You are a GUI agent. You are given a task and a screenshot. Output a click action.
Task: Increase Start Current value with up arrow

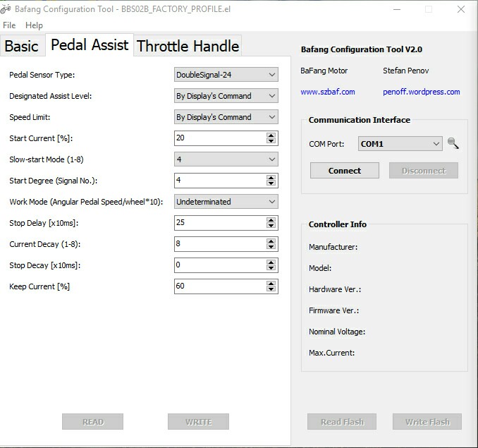[x=271, y=135]
